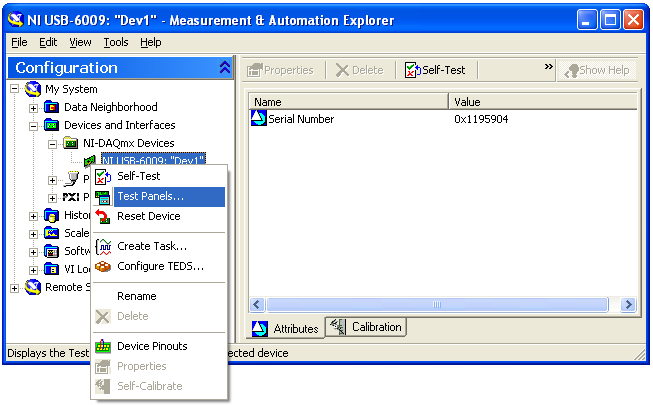This screenshot has height=405, width=653.
Task: Click the MAX application icon in the title bar
Action: coord(16,20)
